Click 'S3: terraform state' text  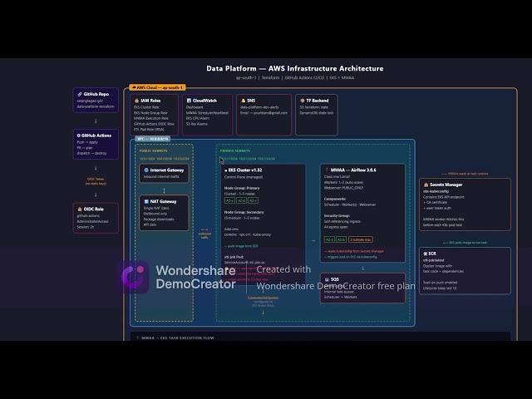[314, 107]
